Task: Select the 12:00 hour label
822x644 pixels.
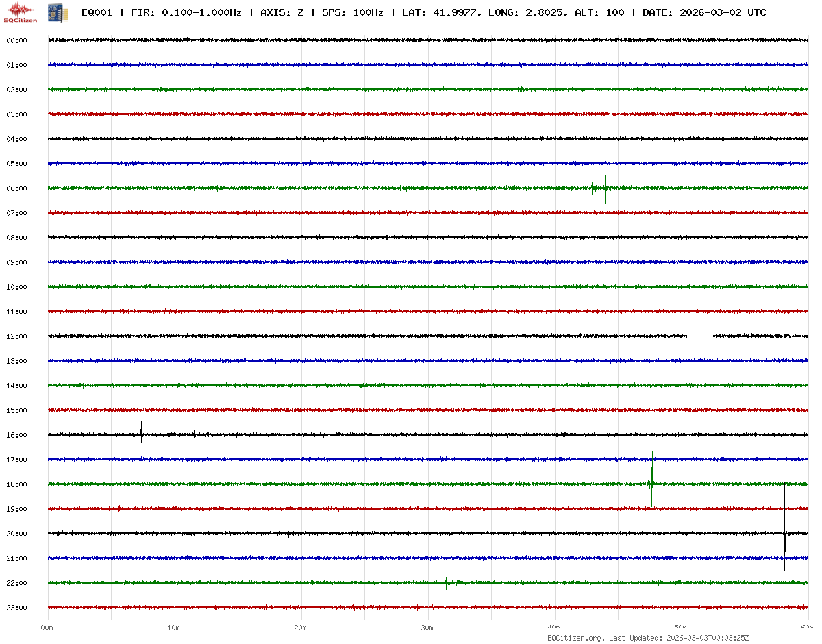Action: 16,336
